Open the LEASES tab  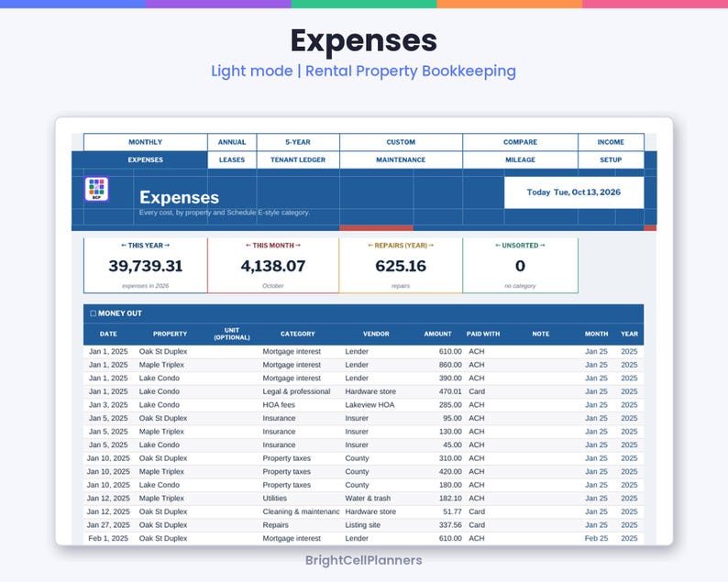pyautogui.click(x=232, y=159)
